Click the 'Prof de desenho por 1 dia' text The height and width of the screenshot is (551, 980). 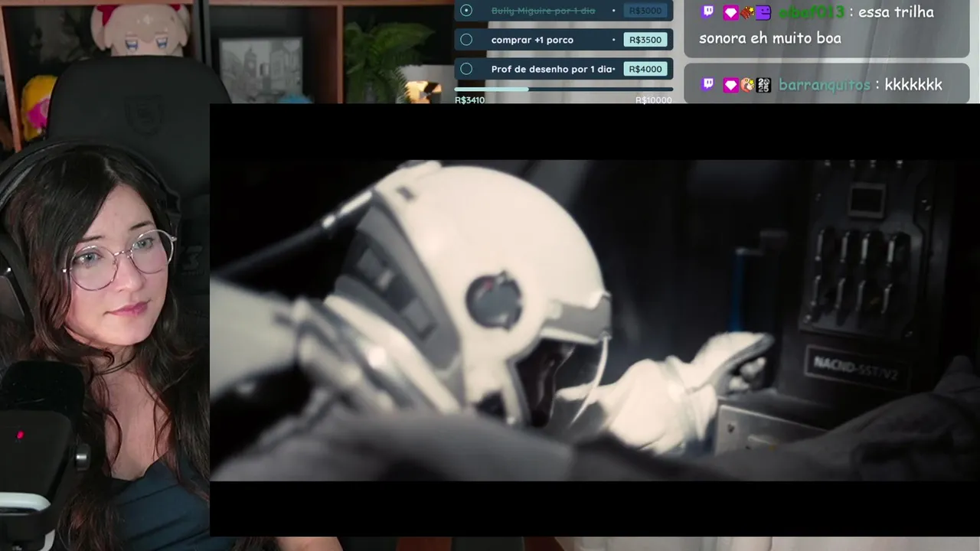551,69
